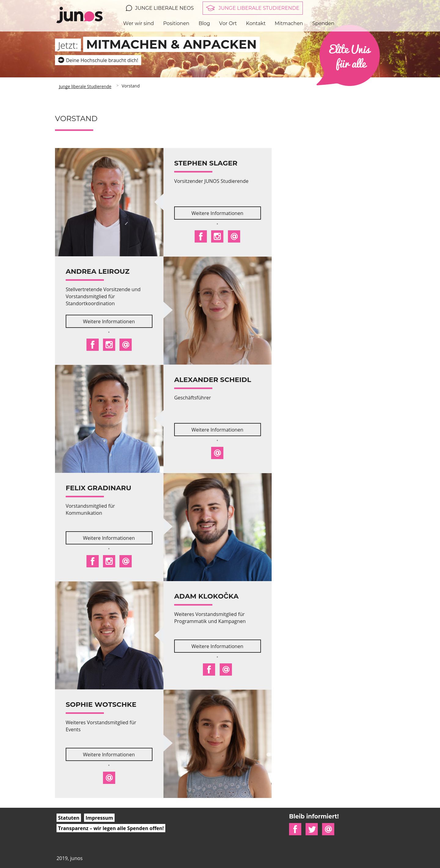This screenshot has height=868, width=440.
Task: Click Weitere Informationen for Stephen Slager
Action: point(218,213)
